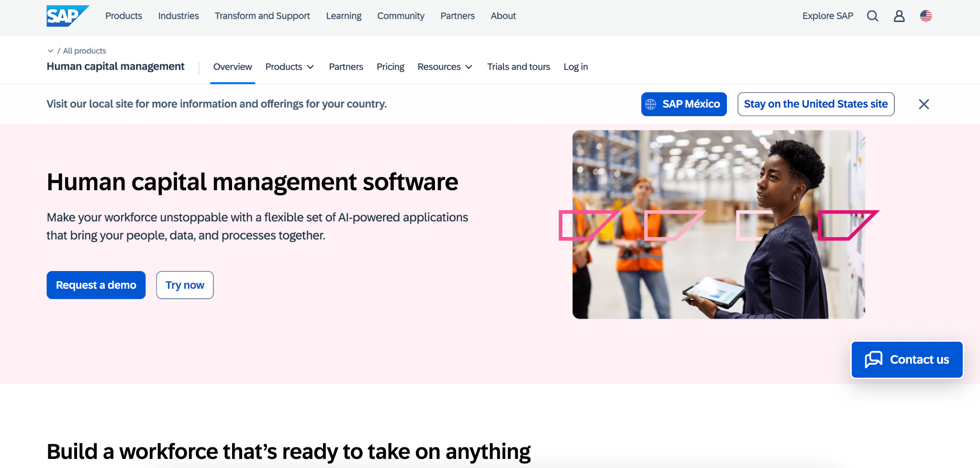Dismiss the local site banner
Image resolution: width=980 pixels, height=468 pixels.
click(924, 104)
